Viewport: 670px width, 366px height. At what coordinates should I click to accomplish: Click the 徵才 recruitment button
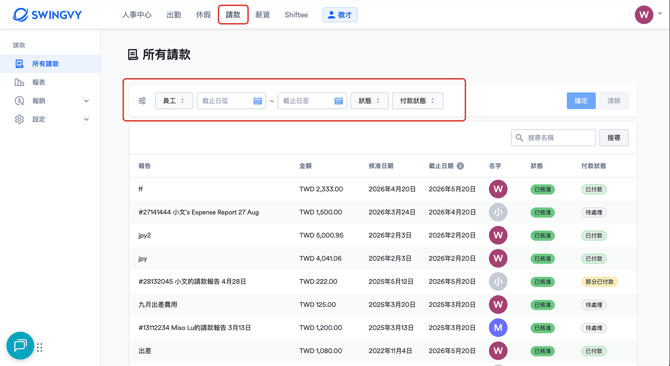(340, 15)
